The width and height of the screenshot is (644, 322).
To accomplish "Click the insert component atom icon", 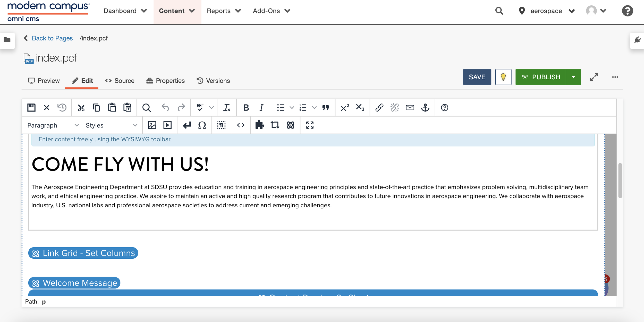I will click(x=290, y=125).
